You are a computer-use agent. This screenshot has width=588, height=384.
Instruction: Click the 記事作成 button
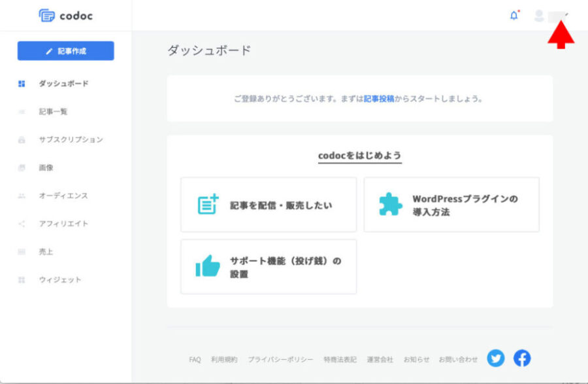point(65,50)
